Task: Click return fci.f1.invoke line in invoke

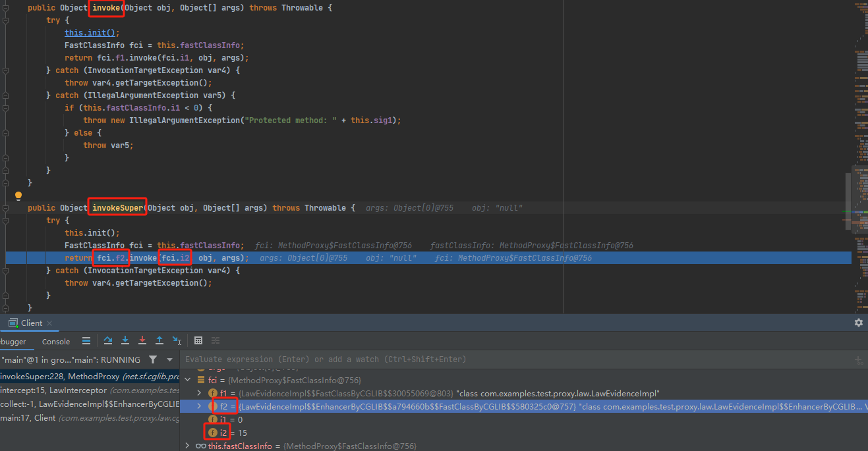Action: click(x=156, y=58)
